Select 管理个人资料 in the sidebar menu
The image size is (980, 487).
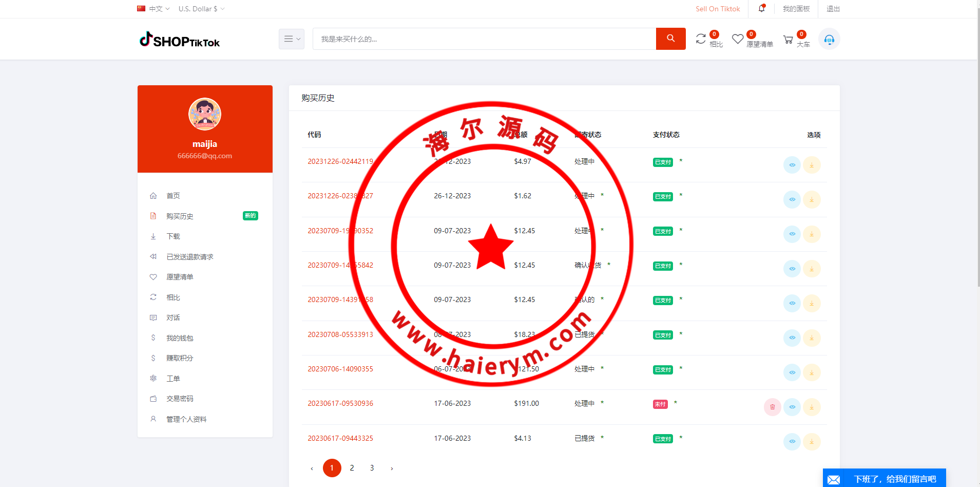click(x=186, y=419)
